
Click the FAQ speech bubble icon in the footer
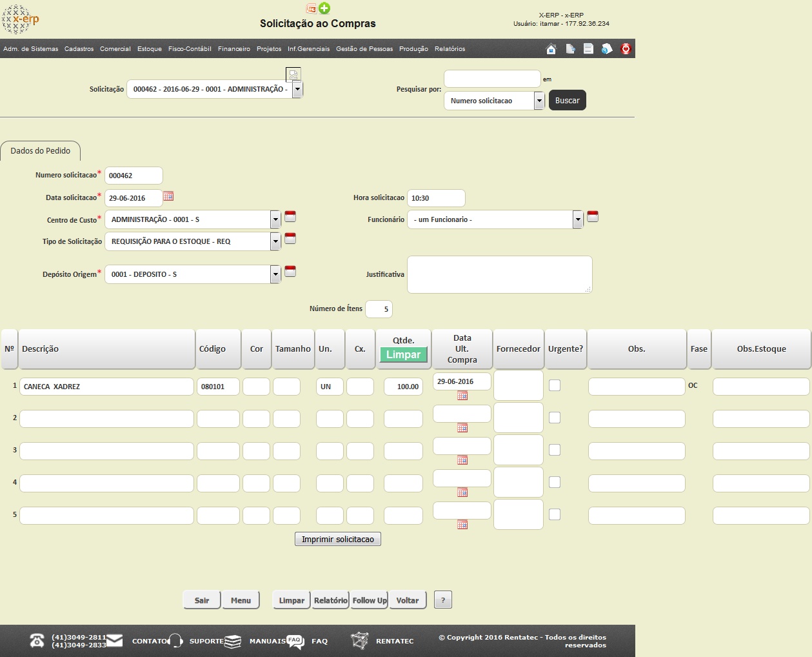tap(295, 640)
